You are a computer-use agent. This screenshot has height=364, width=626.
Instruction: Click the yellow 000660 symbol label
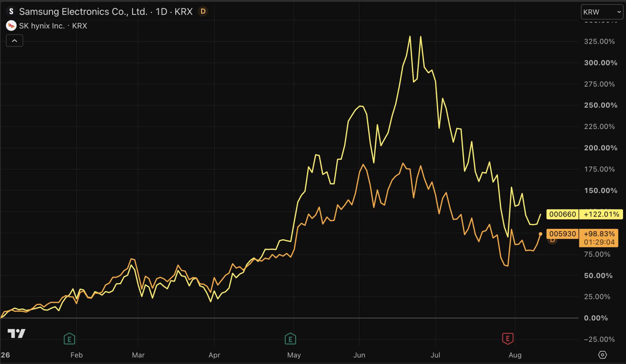click(x=562, y=214)
